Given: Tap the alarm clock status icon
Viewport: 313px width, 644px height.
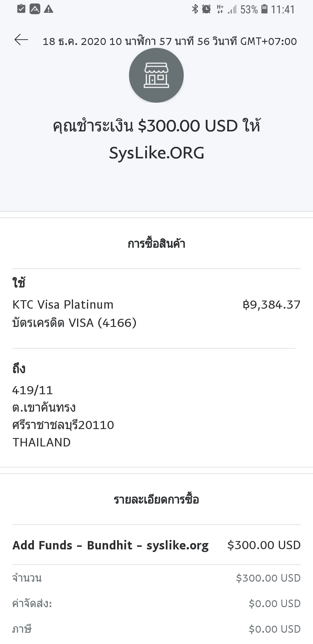Looking at the screenshot, I should point(206,9).
